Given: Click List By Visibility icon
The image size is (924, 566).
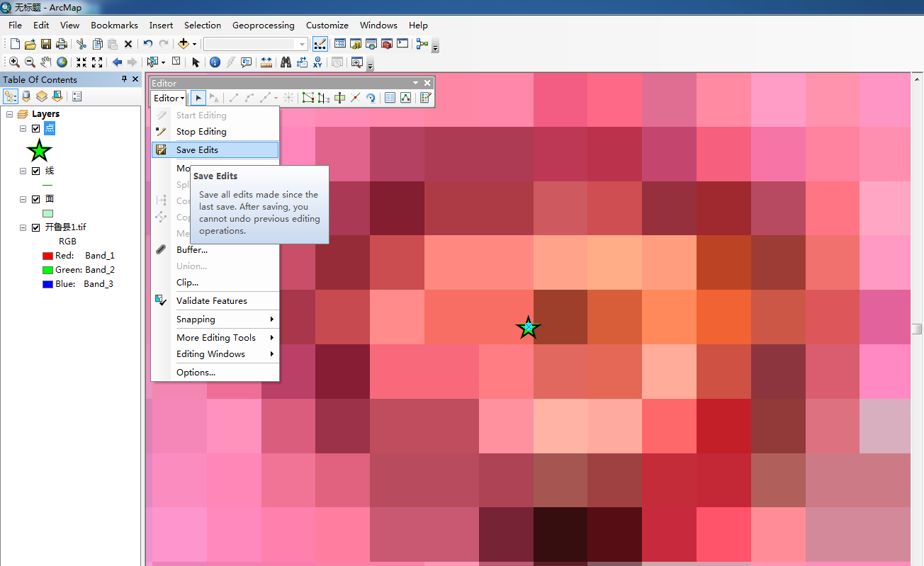Looking at the screenshot, I should [42, 96].
